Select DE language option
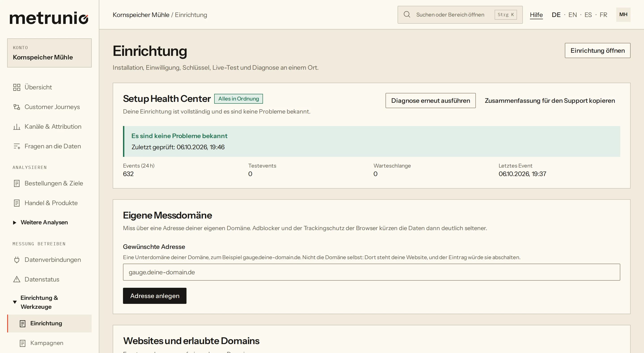Screen dimensions: 644x353 [556, 15]
